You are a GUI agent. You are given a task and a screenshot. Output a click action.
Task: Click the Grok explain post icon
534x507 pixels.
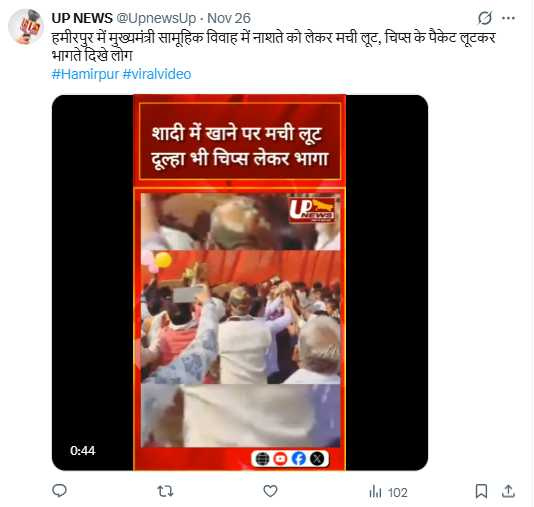pyautogui.click(x=485, y=18)
